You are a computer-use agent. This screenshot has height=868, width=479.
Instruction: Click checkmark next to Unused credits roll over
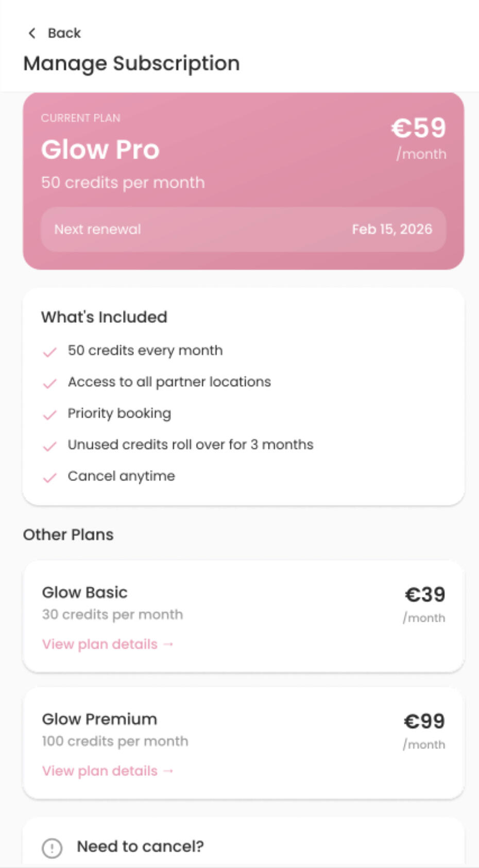point(50,447)
